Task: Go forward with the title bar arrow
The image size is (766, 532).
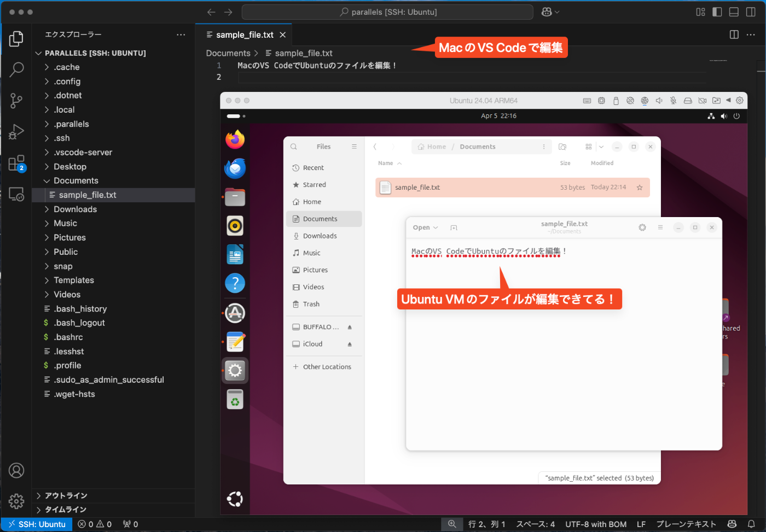Action: 228,12
